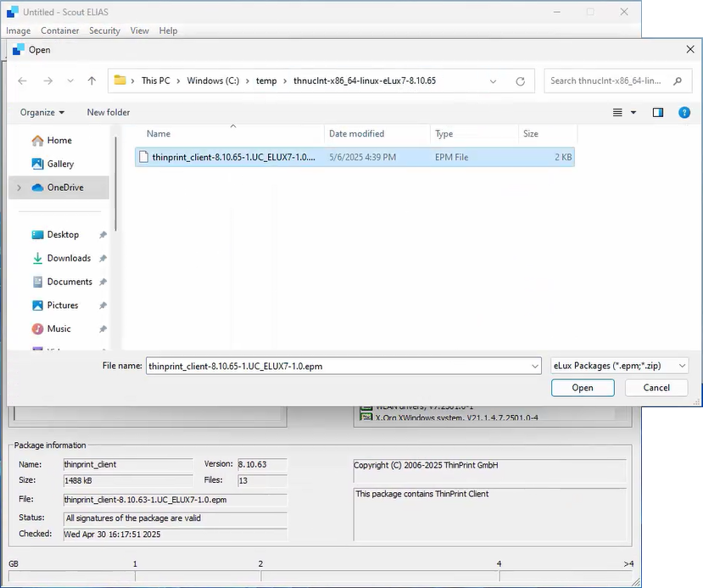Image resolution: width=703 pixels, height=588 pixels.
Task: Expand chevron after 'temp' breadcrumb
Action: pyautogui.click(x=285, y=81)
